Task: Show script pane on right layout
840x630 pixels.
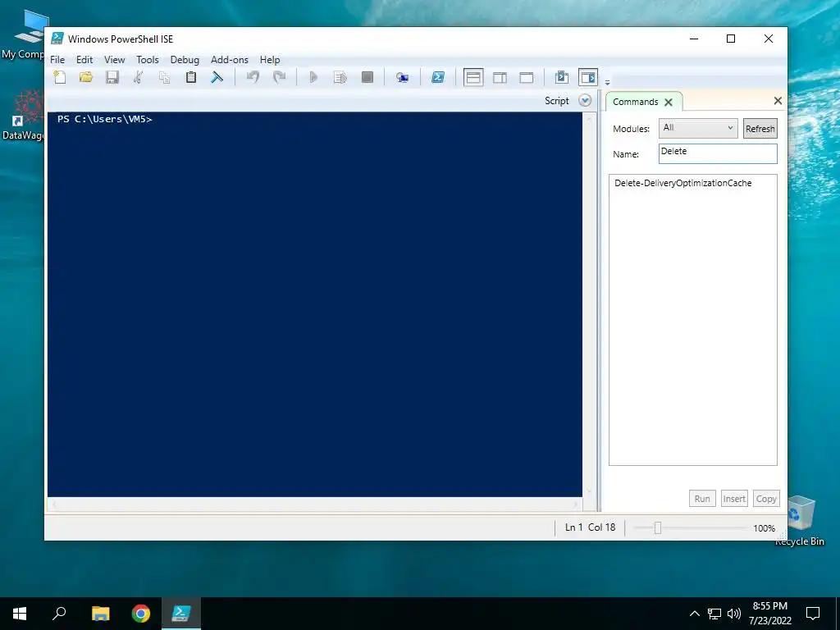Action: click(500, 78)
